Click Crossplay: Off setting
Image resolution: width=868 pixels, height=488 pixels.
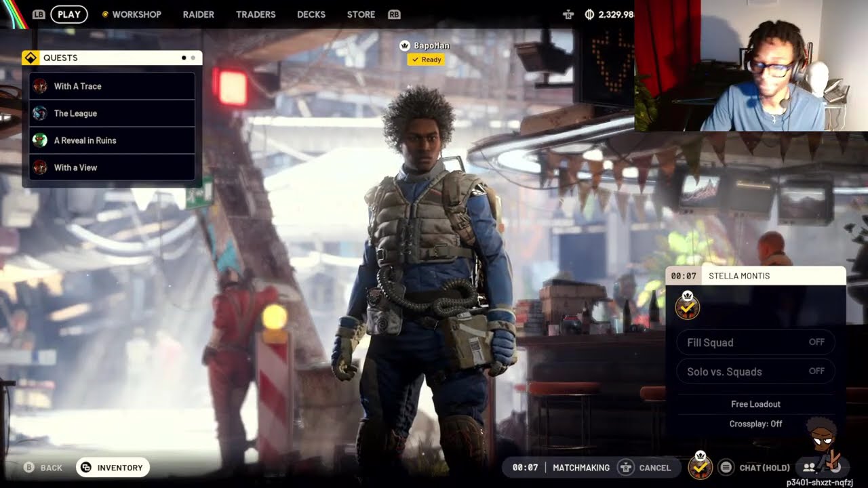coord(755,424)
